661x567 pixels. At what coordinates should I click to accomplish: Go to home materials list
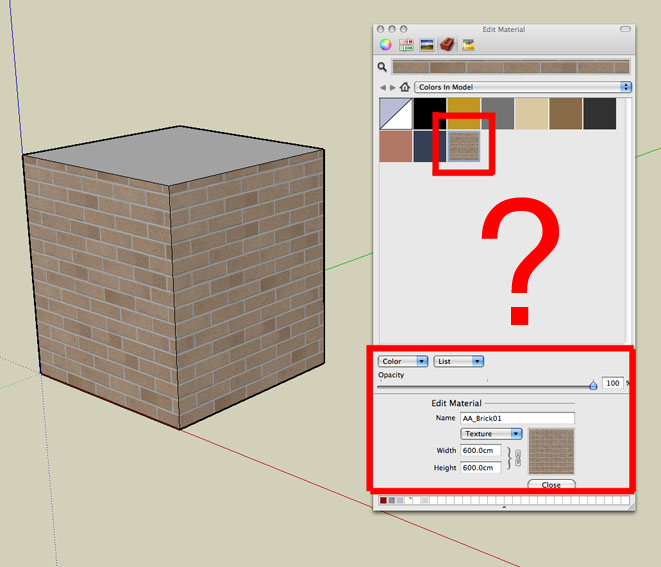[x=405, y=88]
